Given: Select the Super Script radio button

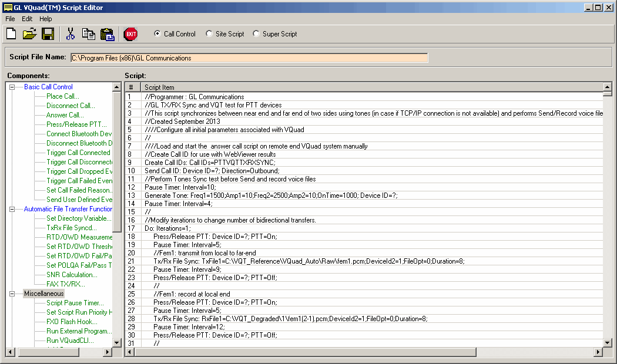Looking at the screenshot, I should [x=256, y=34].
